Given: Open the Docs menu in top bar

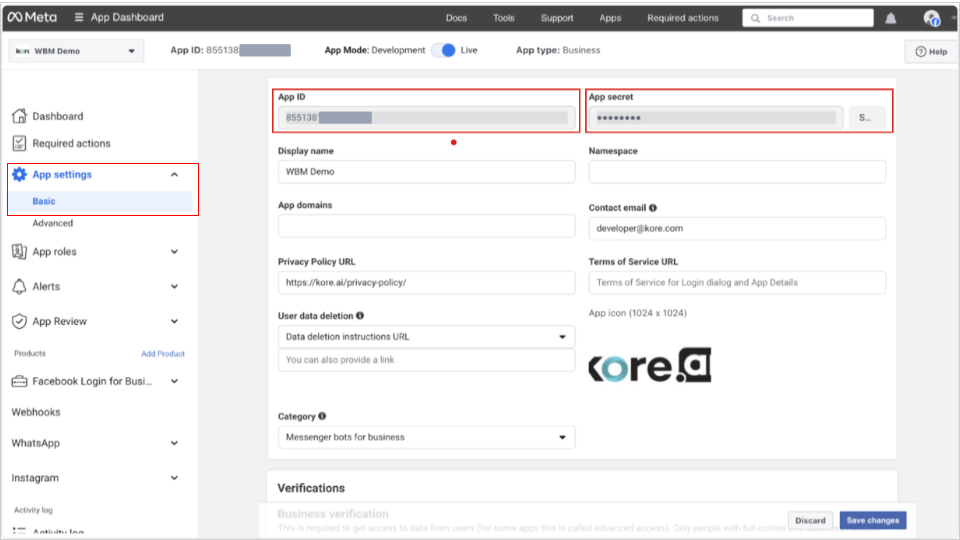Looking at the screenshot, I should 456,18.
